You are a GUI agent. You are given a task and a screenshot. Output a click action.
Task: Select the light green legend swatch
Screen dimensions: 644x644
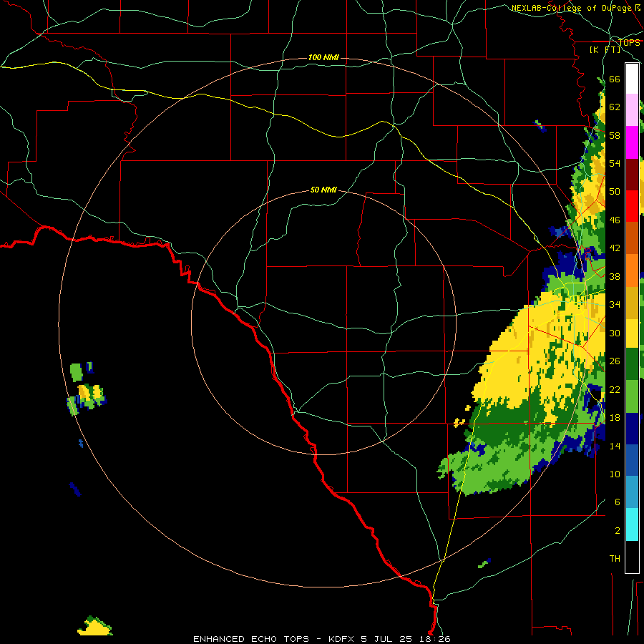click(x=632, y=396)
